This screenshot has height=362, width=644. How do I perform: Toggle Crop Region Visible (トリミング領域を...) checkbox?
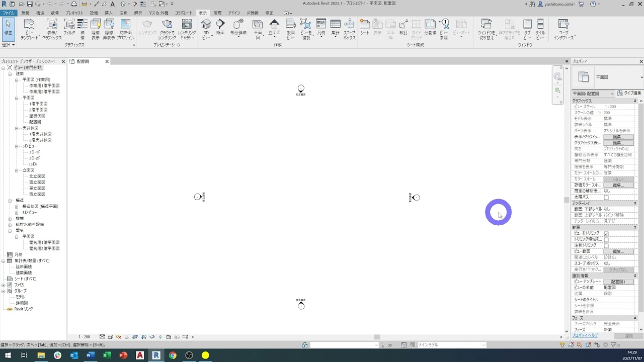pyautogui.click(x=606, y=239)
